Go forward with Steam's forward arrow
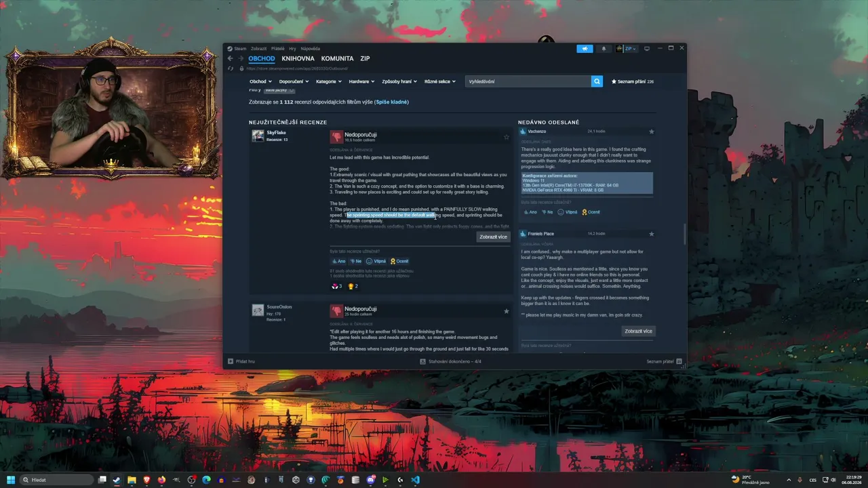Viewport: 868px width, 488px height. [240, 59]
